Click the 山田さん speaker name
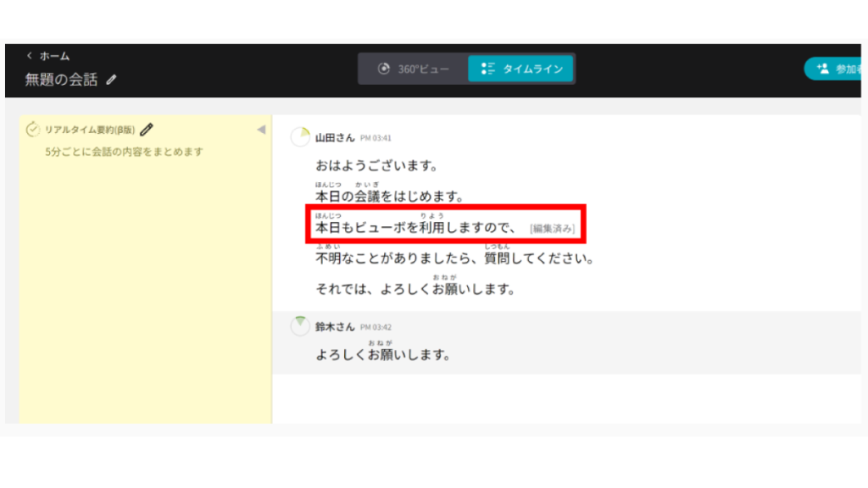Image resolution: width=868 pixels, height=488 pixels. click(x=335, y=137)
